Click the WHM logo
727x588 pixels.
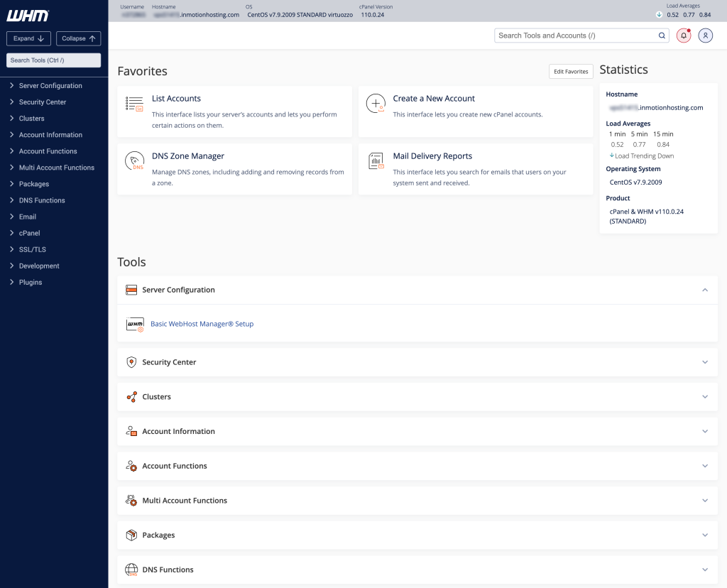point(26,15)
